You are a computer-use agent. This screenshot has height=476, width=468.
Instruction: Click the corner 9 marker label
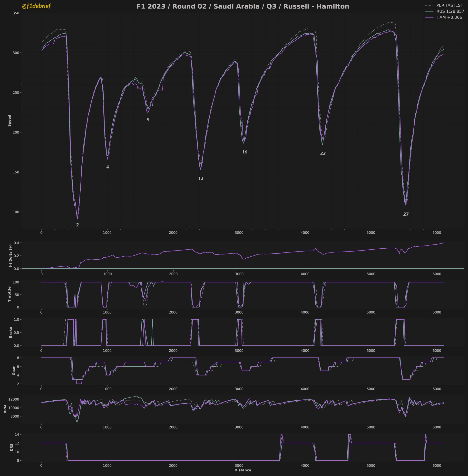pos(148,120)
